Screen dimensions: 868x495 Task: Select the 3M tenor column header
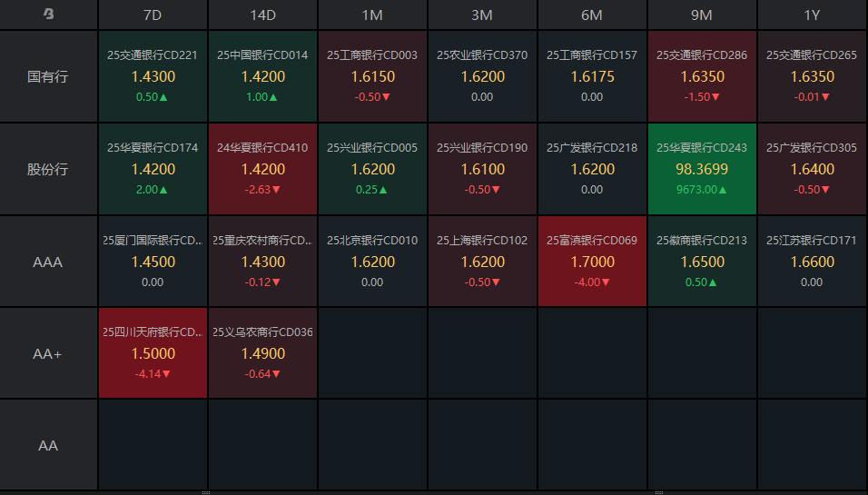click(482, 15)
